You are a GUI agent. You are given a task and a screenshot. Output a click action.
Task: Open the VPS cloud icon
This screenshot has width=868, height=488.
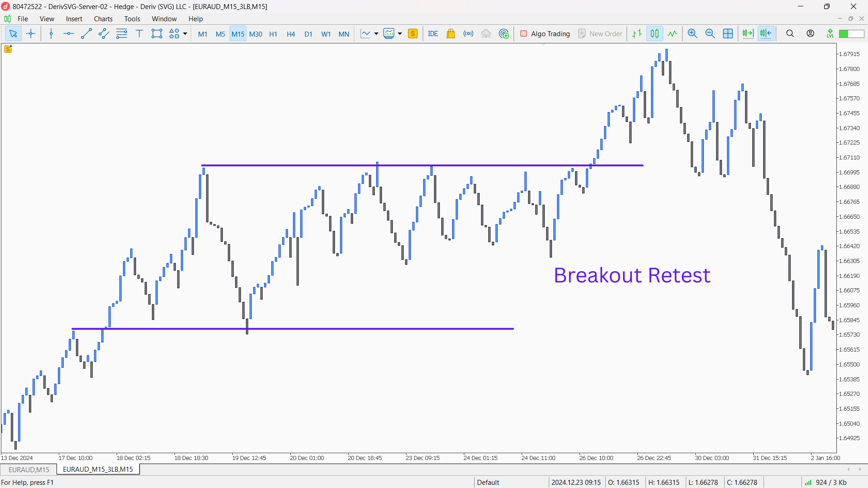[x=486, y=33]
